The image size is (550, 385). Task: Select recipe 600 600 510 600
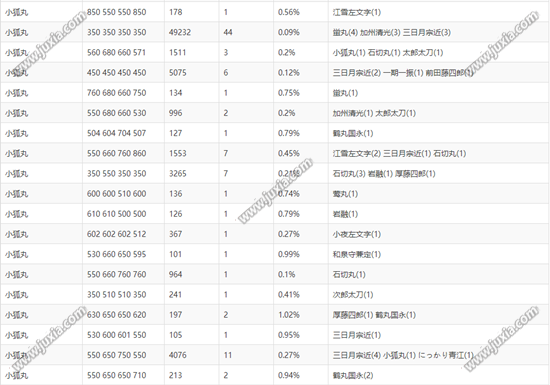tap(116, 194)
